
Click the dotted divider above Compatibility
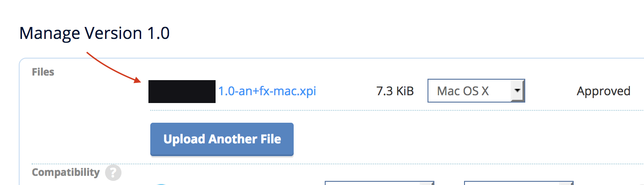pos(338,163)
